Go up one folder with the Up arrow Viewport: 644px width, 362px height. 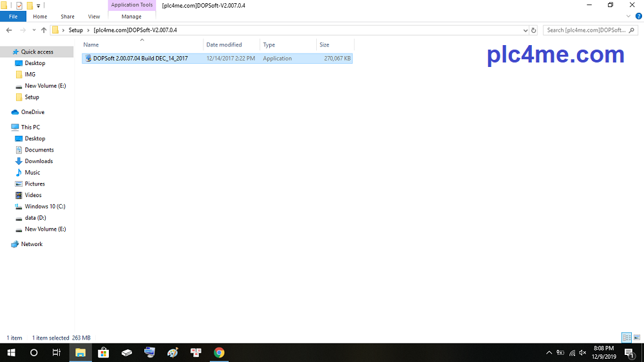tap(44, 30)
